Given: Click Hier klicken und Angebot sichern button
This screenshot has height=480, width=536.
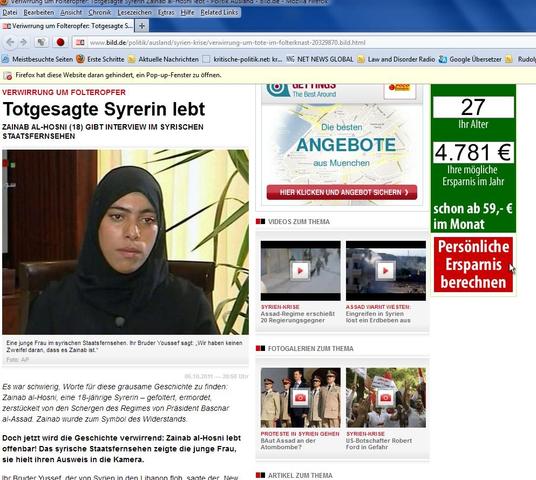Looking at the screenshot, I should click(342, 192).
